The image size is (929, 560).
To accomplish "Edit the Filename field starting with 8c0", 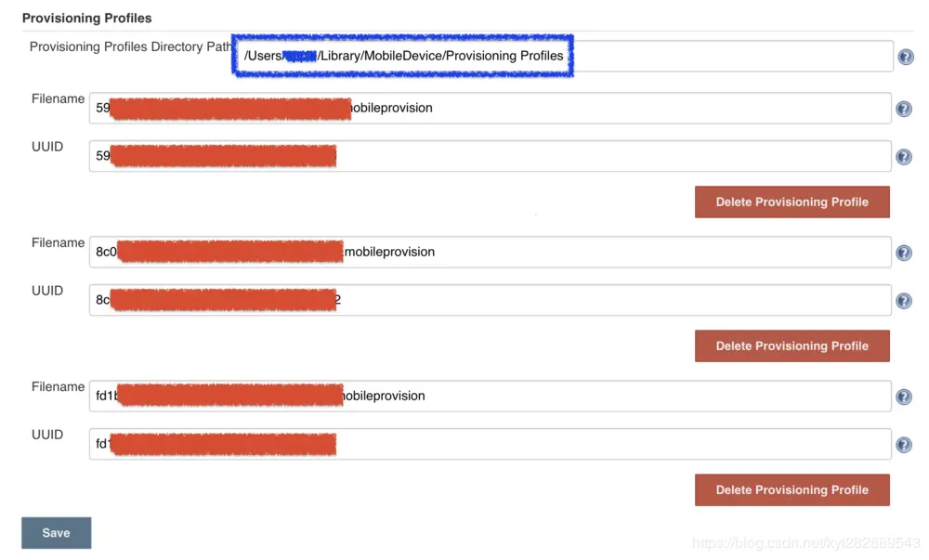I will [490, 252].
